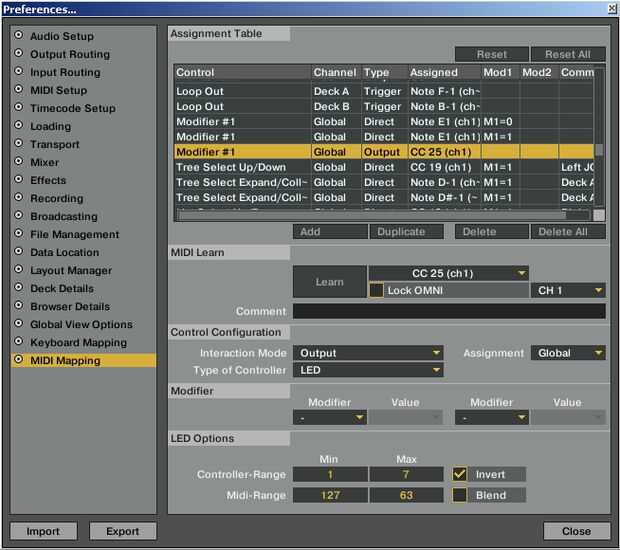Image resolution: width=620 pixels, height=550 pixels.
Task: Click bullet icon next to Transport
Action: [x=18, y=143]
